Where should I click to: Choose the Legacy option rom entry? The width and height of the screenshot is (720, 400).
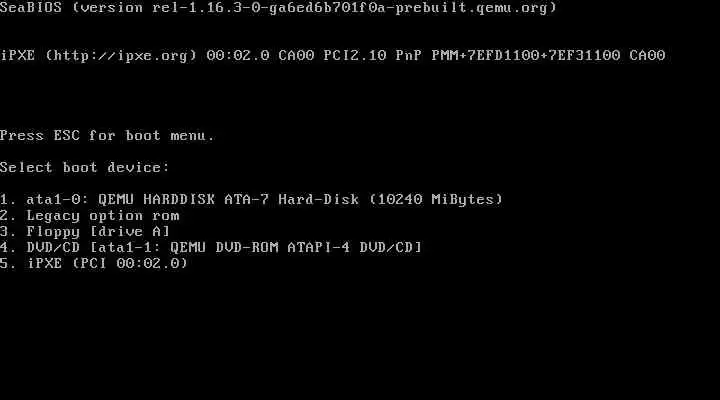pos(90,215)
